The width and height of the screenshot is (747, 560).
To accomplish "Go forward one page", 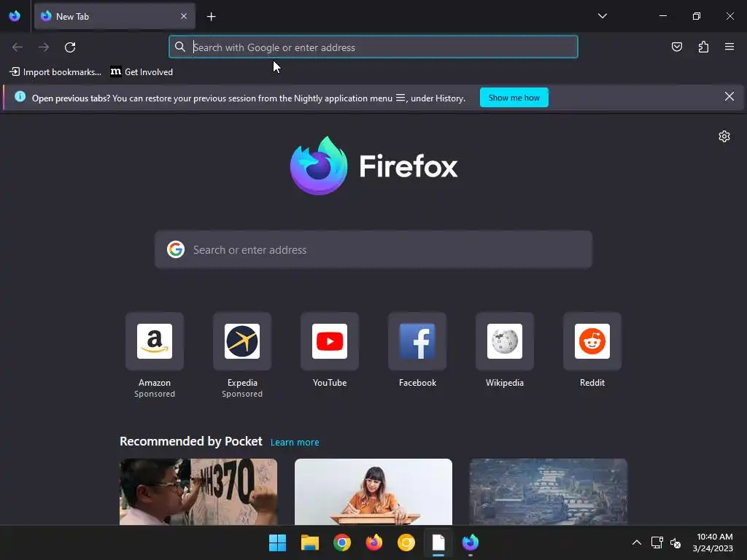I will pos(44,47).
